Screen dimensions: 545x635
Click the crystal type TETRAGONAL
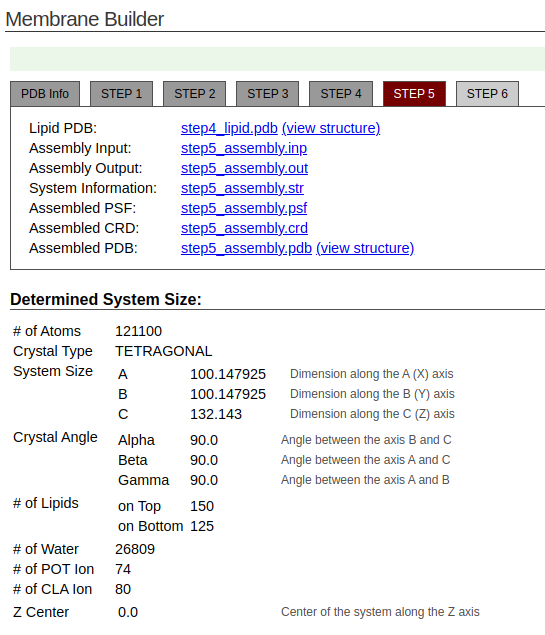click(x=164, y=351)
